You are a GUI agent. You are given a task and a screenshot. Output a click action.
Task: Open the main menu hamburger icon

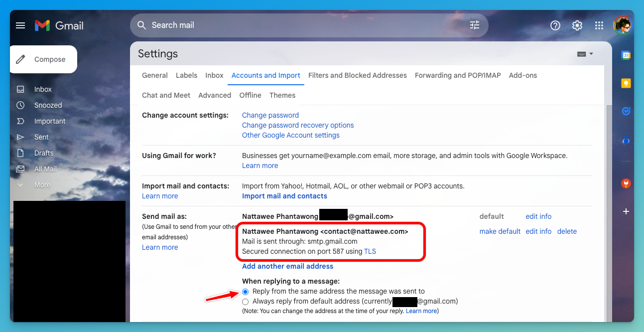coord(20,25)
